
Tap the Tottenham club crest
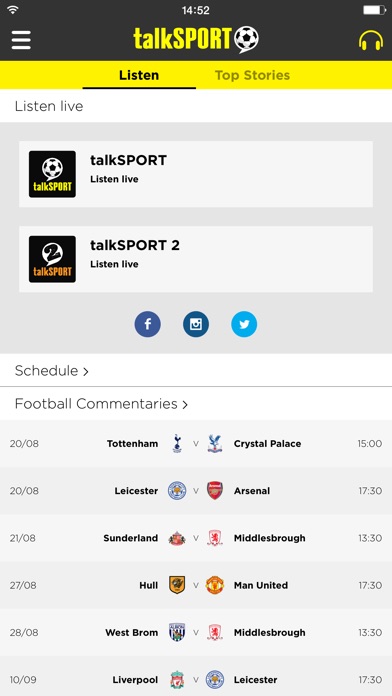click(177, 443)
